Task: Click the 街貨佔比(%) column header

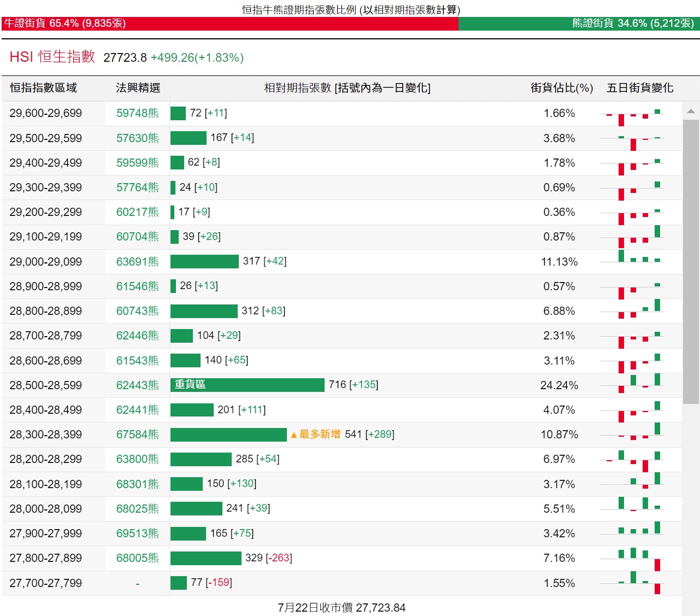Action: coord(561,88)
